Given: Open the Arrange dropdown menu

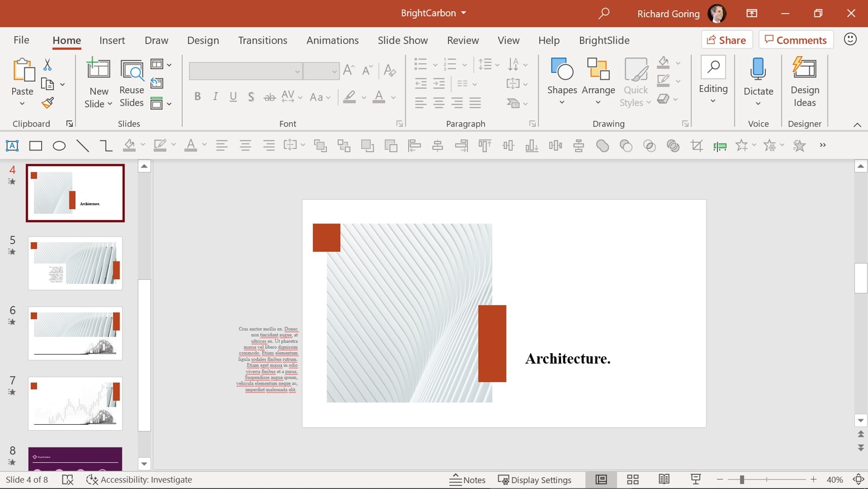Looking at the screenshot, I should tap(598, 84).
